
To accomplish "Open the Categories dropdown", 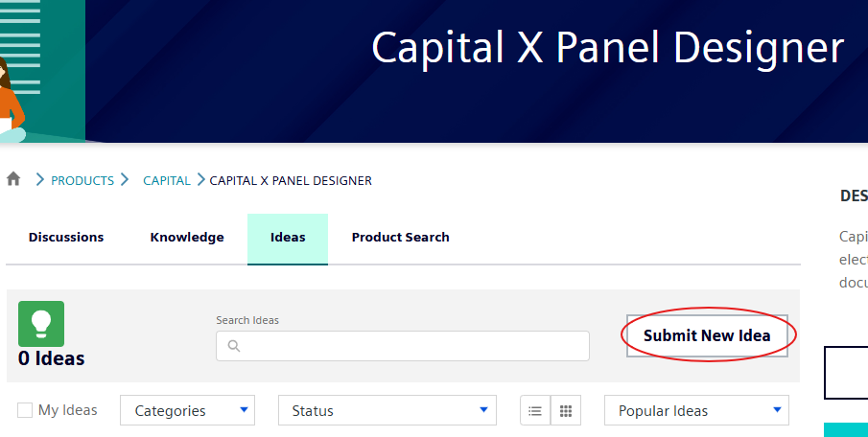I will [x=188, y=411].
